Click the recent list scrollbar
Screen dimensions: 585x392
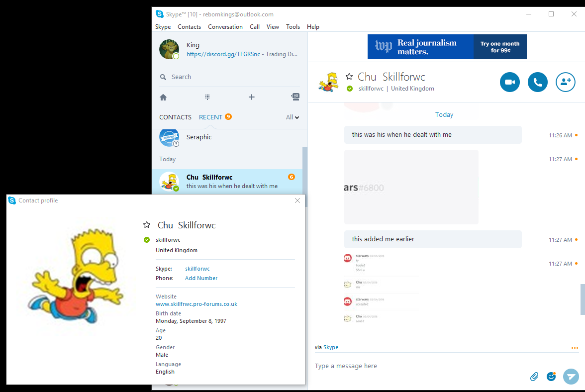point(305,177)
